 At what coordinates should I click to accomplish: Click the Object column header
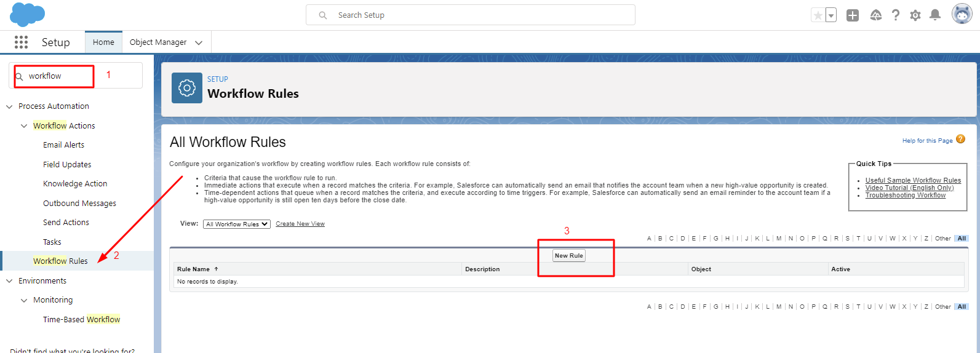(701, 269)
